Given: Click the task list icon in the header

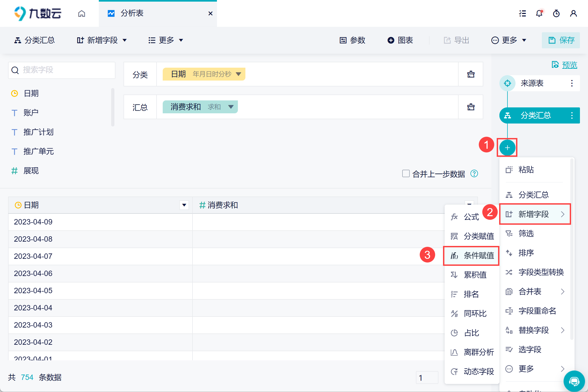Looking at the screenshot, I should [x=522, y=13].
